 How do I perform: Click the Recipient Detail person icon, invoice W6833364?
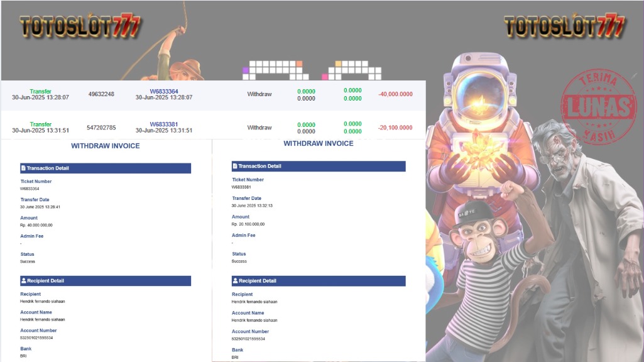tap(23, 281)
